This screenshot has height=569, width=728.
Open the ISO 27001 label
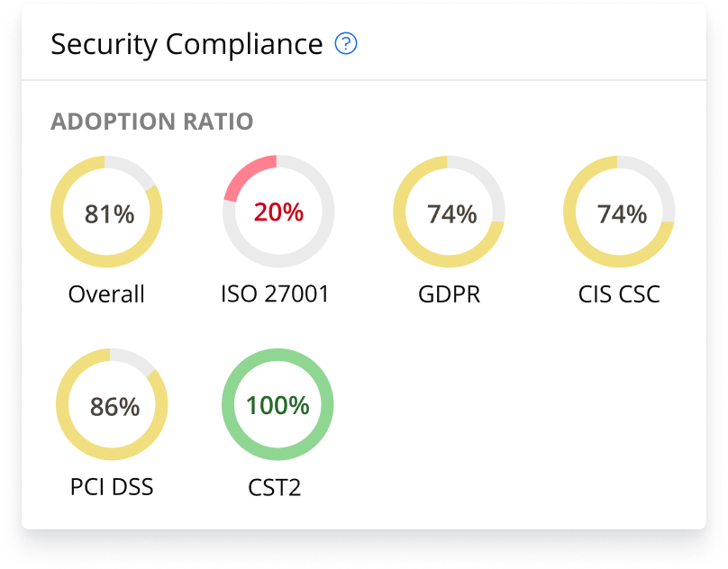pos(275,294)
